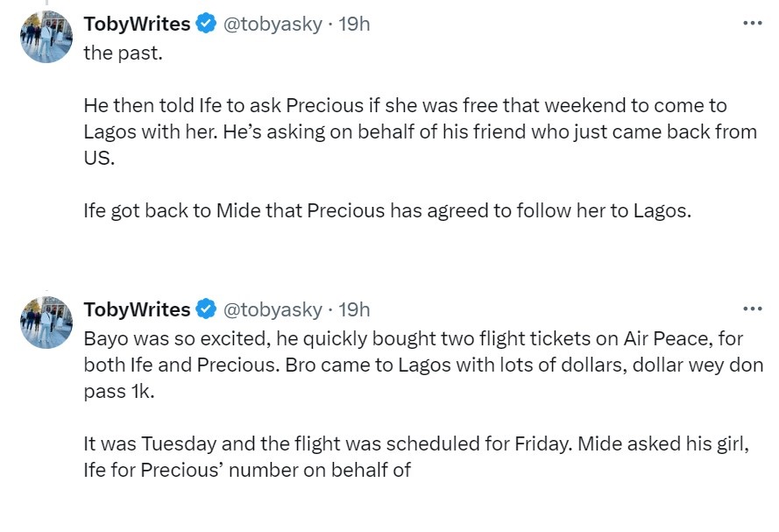Viewport: 779px width, 532px height.
Task: Click the text line "the past."
Action: [x=124, y=53]
